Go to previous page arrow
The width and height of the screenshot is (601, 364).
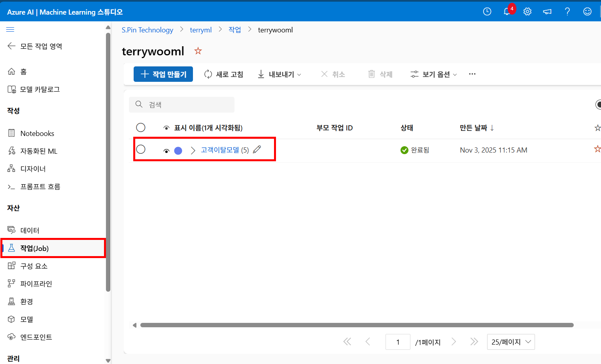tap(368, 342)
